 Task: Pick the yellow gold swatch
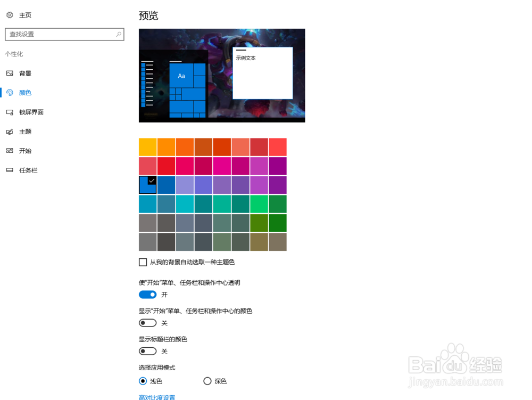[x=147, y=147]
